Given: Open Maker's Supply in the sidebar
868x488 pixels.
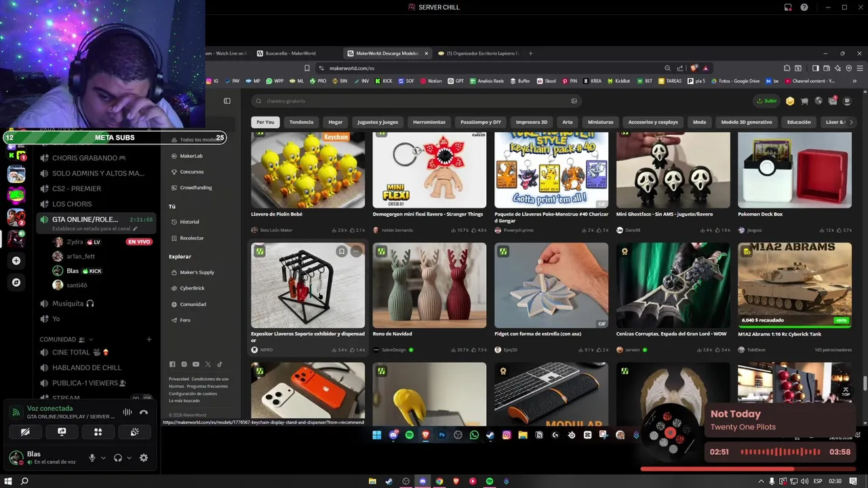Looking at the screenshot, I should click(197, 272).
